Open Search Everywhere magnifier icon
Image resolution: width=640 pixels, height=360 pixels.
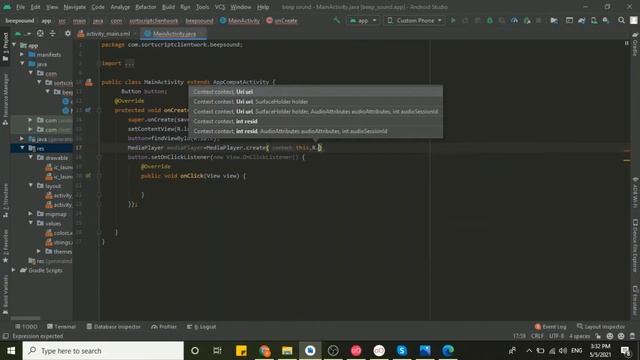tap(621, 20)
